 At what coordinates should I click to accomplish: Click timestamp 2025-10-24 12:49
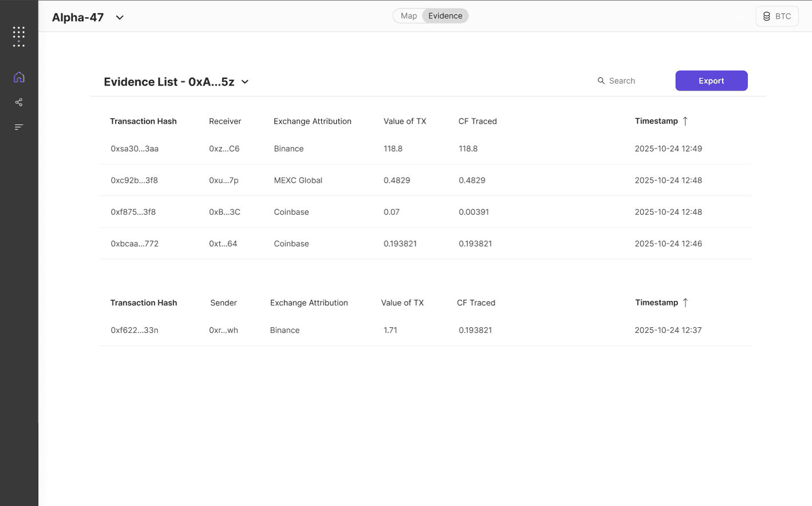tap(668, 148)
